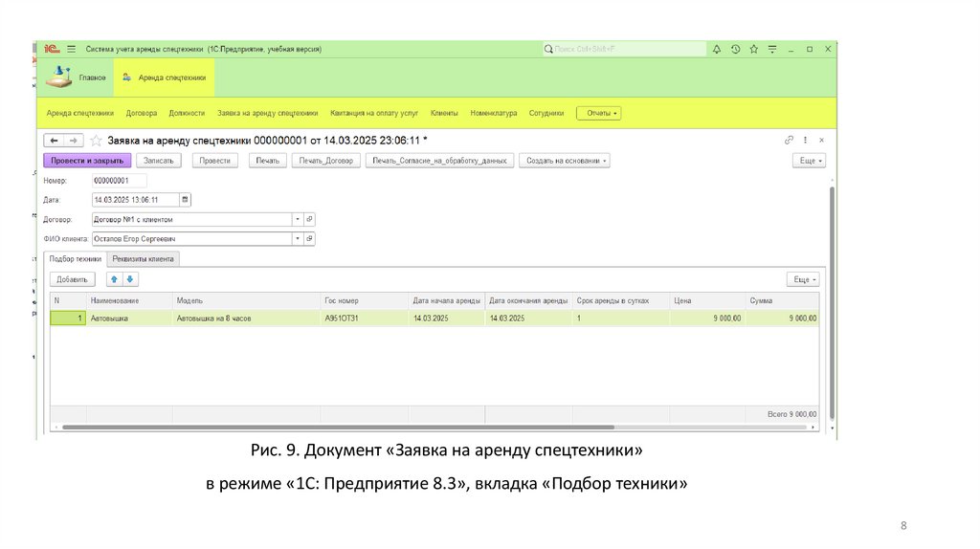Click the search magnifier icon
Viewport: 980px width, 549px height.
pos(548,49)
